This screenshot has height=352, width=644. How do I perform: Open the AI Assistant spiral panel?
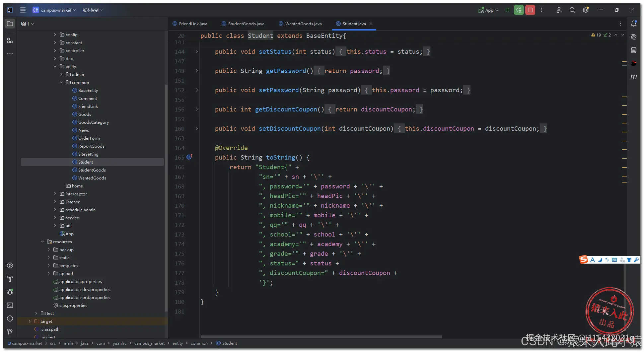pyautogui.click(x=634, y=37)
